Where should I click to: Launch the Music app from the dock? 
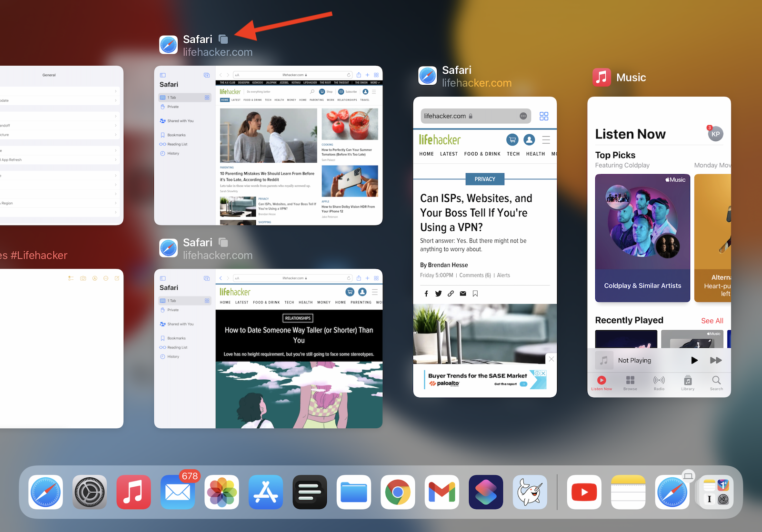[134, 492]
